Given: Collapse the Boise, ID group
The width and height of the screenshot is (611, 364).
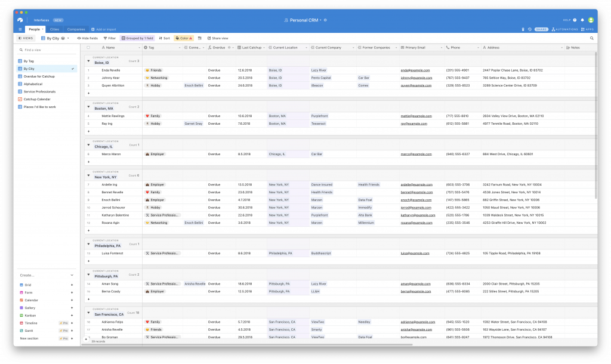Looking at the screenshot, I should point(88,61).
